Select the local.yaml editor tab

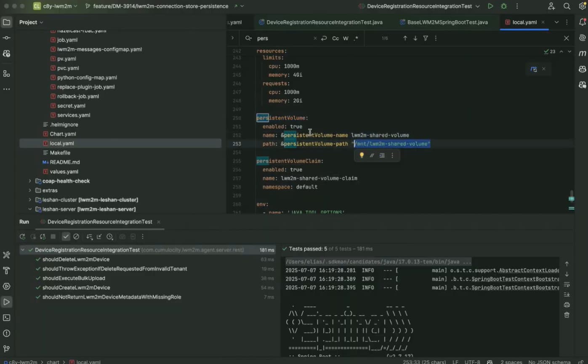pos(524,22)
